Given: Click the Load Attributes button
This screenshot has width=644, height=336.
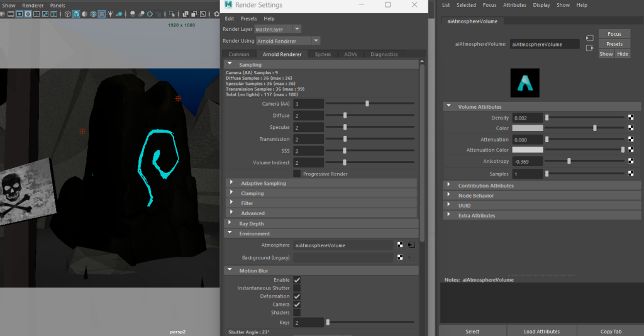Looking at the screenshot, I should [541, 331].
